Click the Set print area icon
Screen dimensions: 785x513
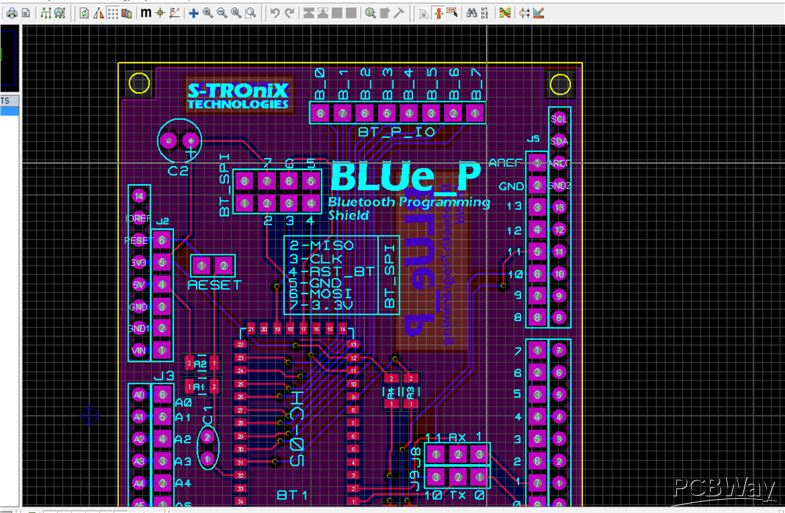tap(26, 13)
